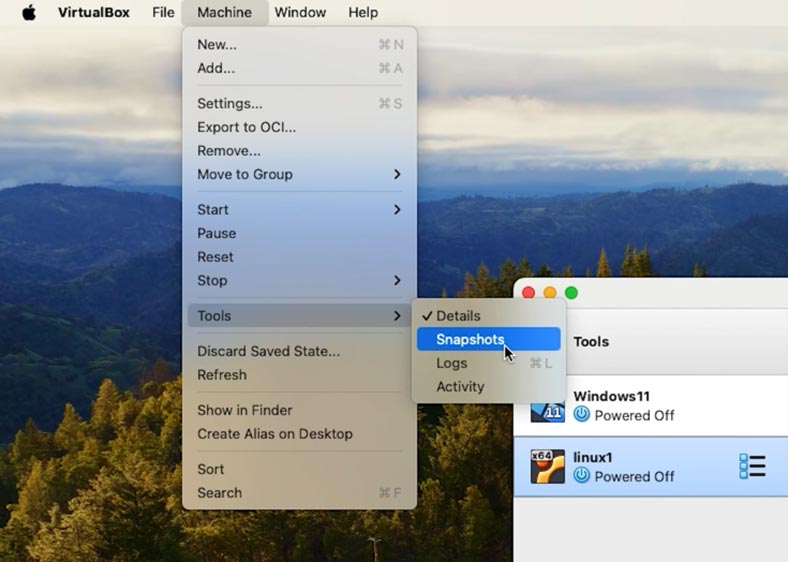Viewport: 788px width, 562px height.
Task: Click the Windows11 OS icon
Action: (548, 412)
